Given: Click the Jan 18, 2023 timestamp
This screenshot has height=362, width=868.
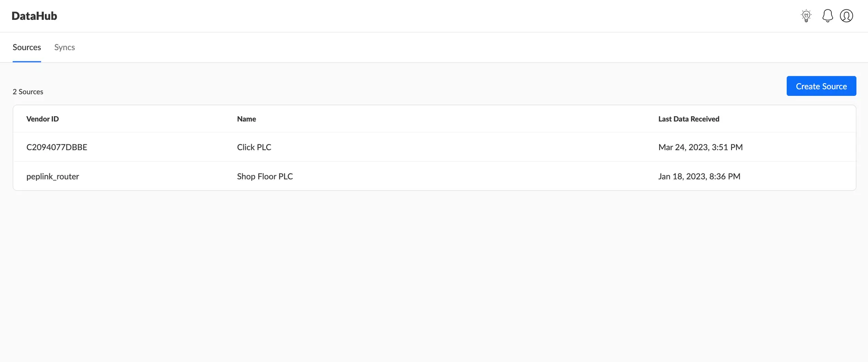Looking at the screenshot, I should [699, 176].
